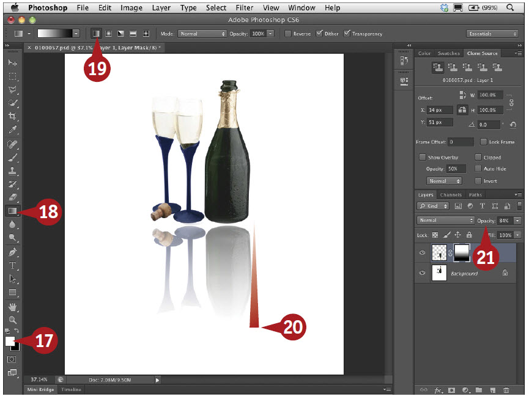Select the Gradient tool
Screen dimensions: 532x399
tap(13, 211)
